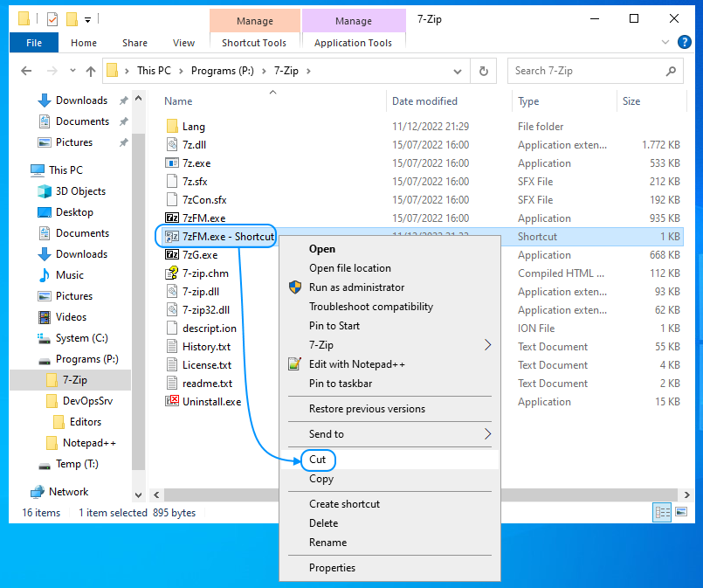
Task: Click the Forward navigation arrow
Action: click(52, 71)
